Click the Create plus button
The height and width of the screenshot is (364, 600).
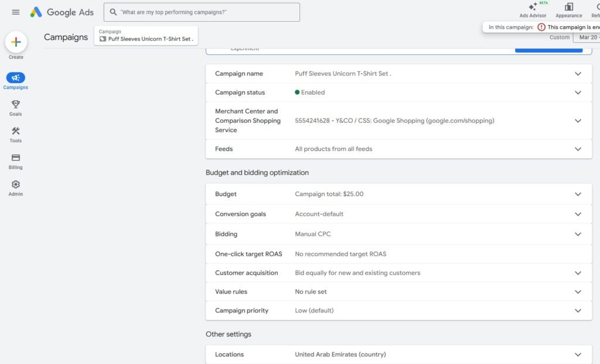coord(16,42)
